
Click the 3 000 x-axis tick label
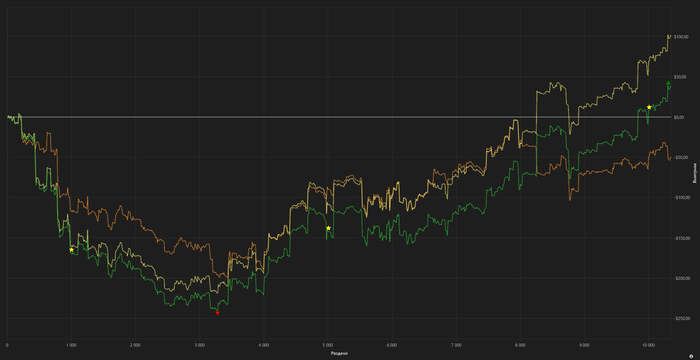200,345
